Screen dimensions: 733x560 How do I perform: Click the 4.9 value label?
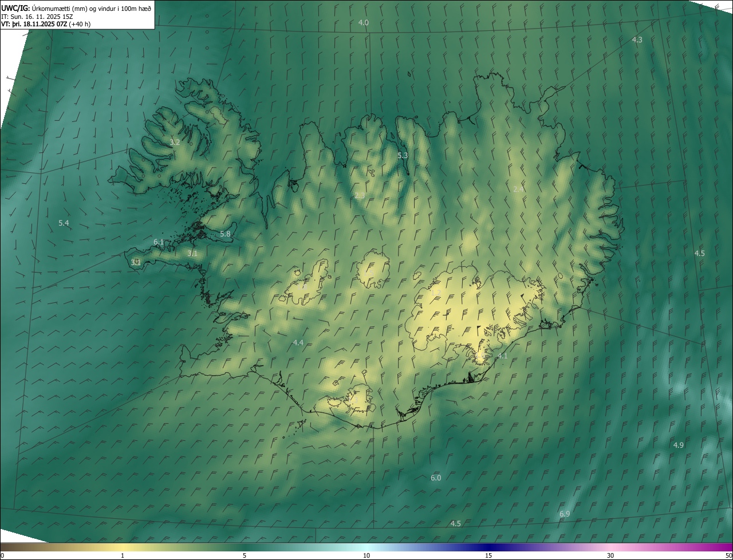[678, 445]
